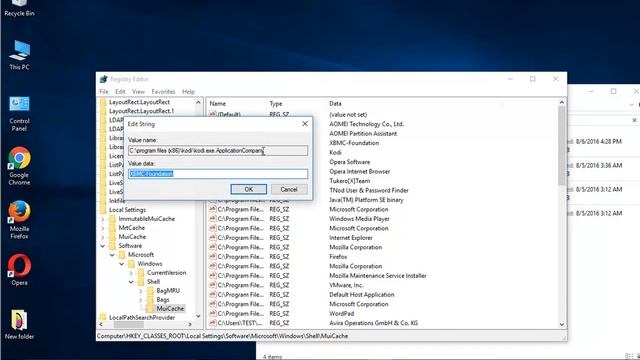Collapse the Shell tree node

click(131, 282)
